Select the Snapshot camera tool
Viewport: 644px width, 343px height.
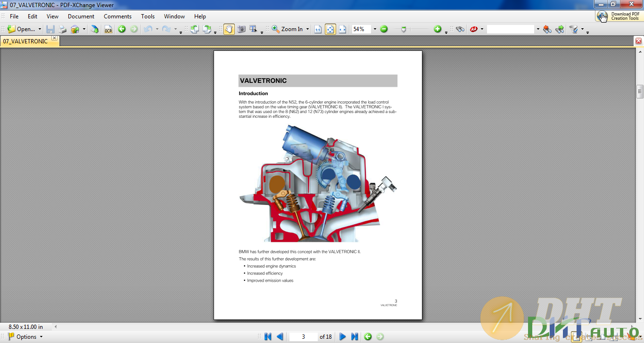point(241,29)
